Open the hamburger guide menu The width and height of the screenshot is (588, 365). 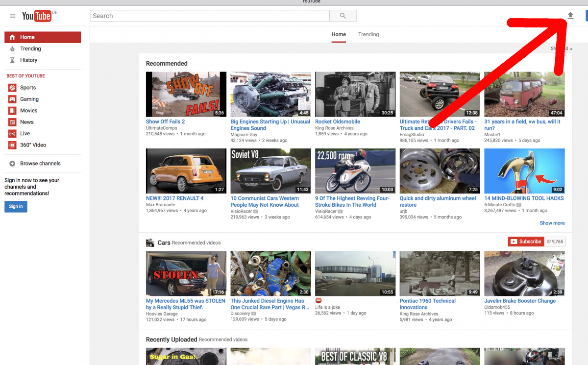tap(13, 16)
